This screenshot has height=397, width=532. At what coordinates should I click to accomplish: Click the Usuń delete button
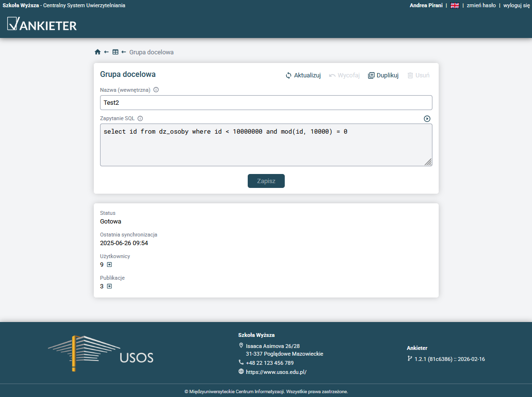(x=418, y=75)
